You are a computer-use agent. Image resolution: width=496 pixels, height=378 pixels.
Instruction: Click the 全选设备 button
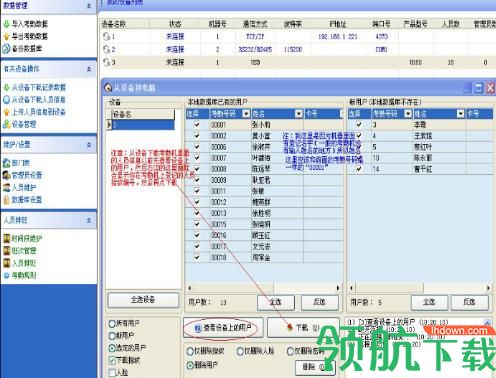(x=143, y=300)
